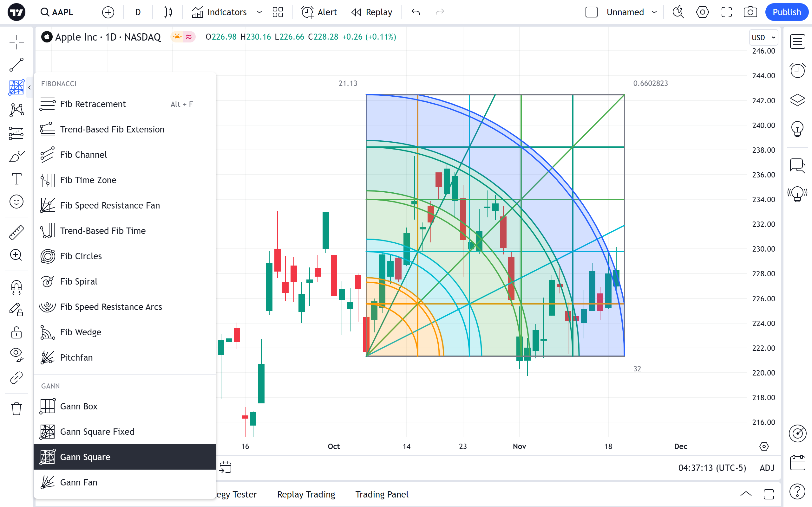Screen dimensions: 812x507
Task: Open the USD currency dropdown
Action: (763, 37)
